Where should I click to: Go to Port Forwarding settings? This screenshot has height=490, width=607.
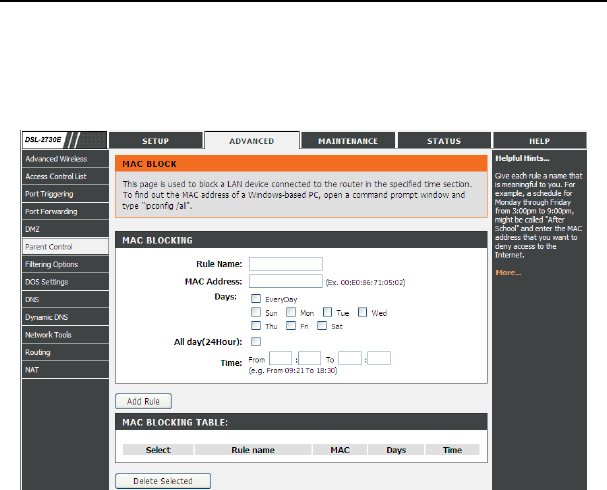[65, 211]
